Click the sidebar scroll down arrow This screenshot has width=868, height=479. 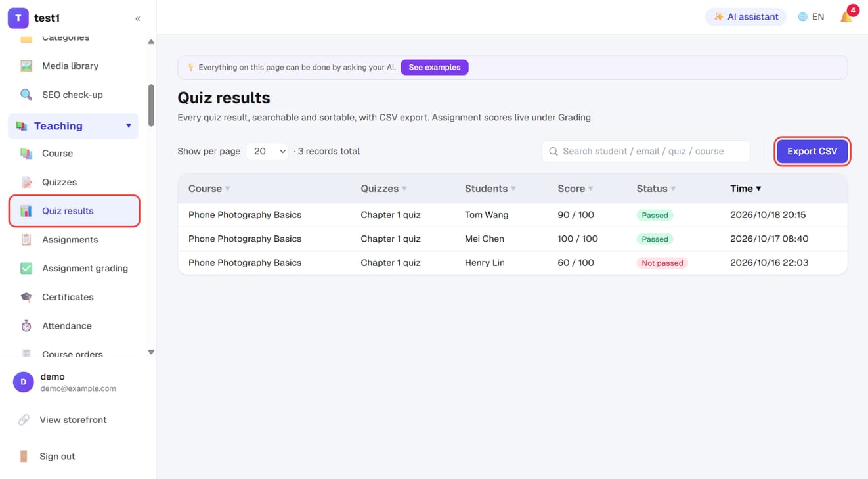coord(151,352)
